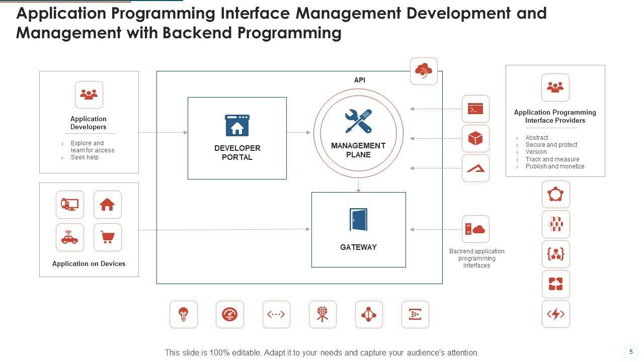This screenshot has width=644, height=362.
Task: Click the lightning bolt code icon
Action: click(x=555, y=314)
